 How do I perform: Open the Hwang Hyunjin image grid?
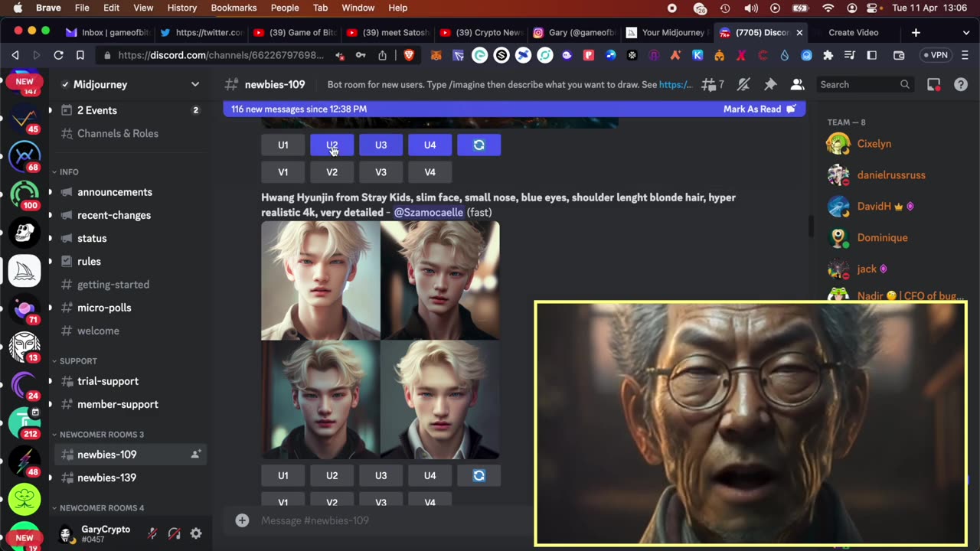381,340
